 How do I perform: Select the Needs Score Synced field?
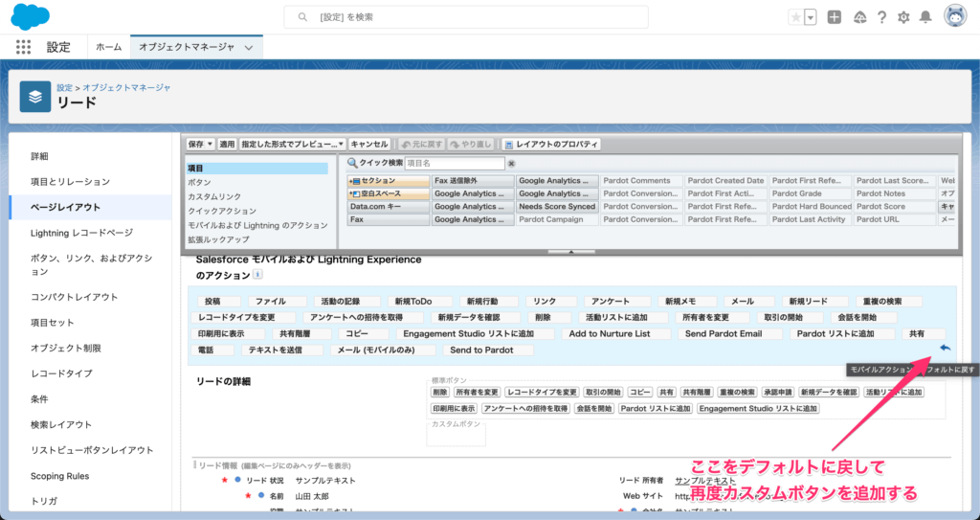(557, 207)
